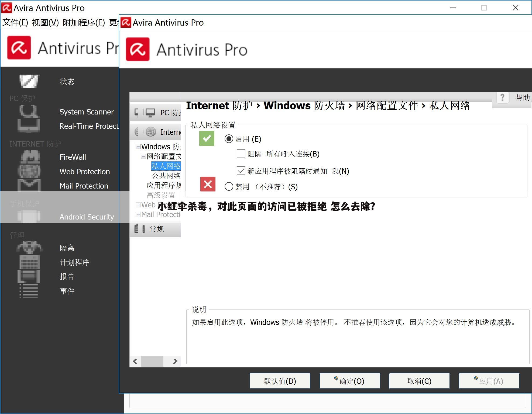The image size is (532, 414).
Task: Open 事件 in main sidebar
Action: (67, 291)
